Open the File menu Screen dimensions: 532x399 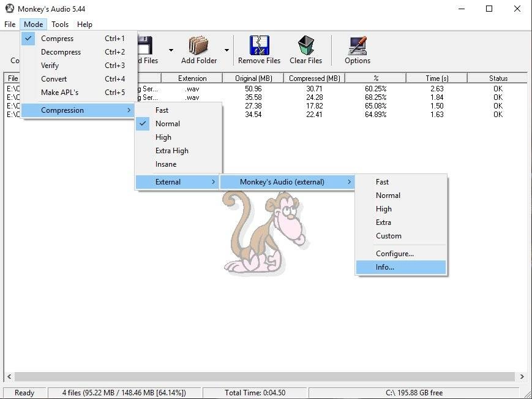click(x=10, y=25)
